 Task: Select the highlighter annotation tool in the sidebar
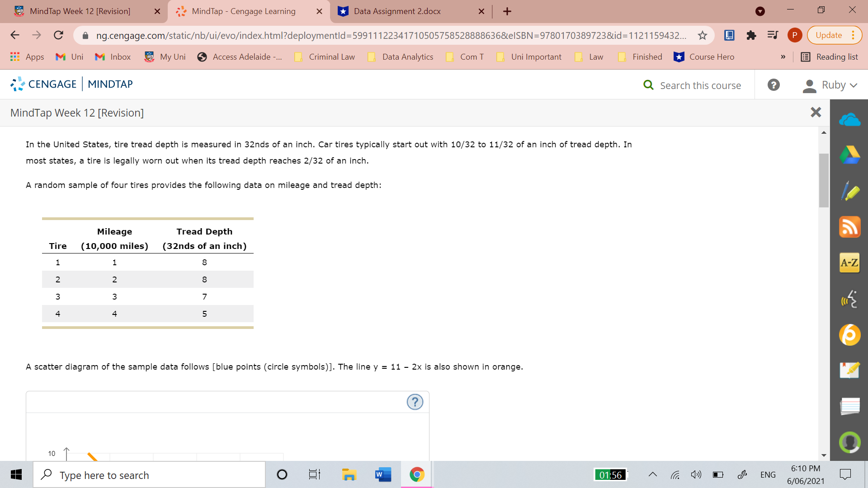pyautogui.click(x=850, y=191)
